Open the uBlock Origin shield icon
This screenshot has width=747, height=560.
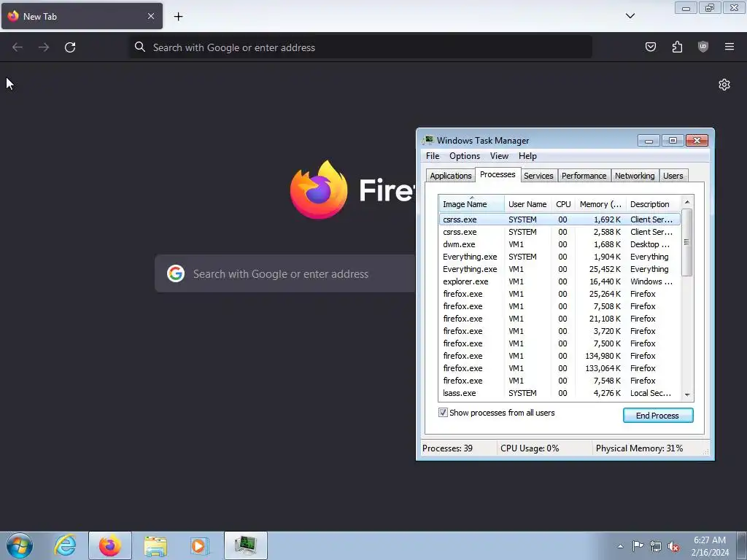(x=703, y=47)
